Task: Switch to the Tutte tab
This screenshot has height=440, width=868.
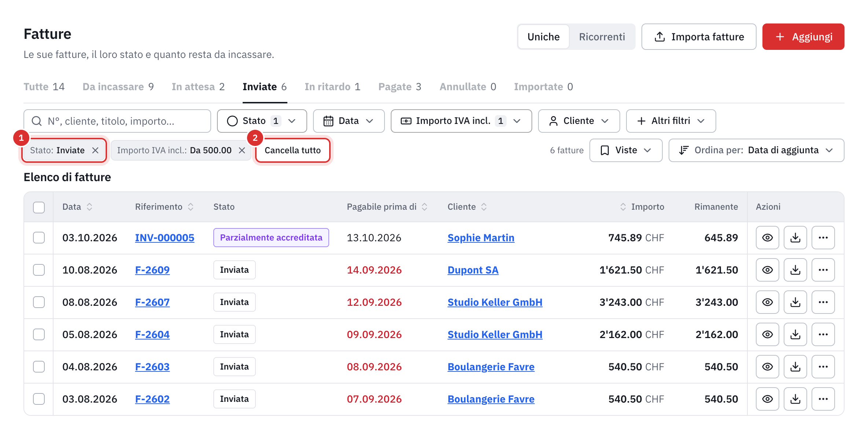Action: coord(44,87)
